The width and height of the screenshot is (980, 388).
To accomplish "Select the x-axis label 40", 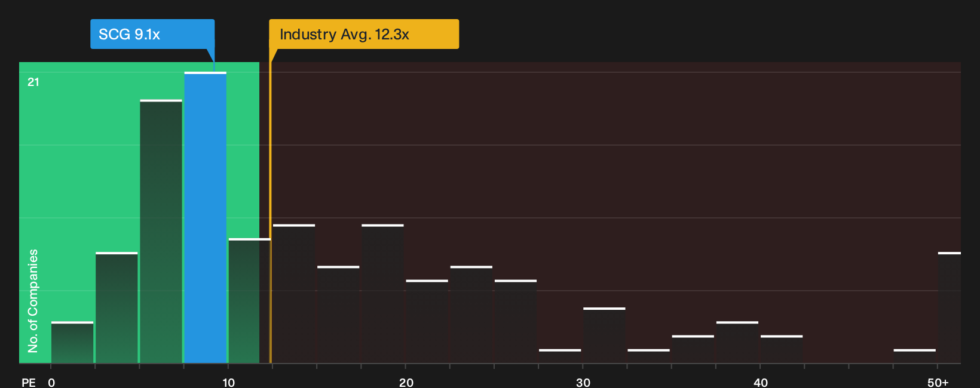I will (761, 383).
